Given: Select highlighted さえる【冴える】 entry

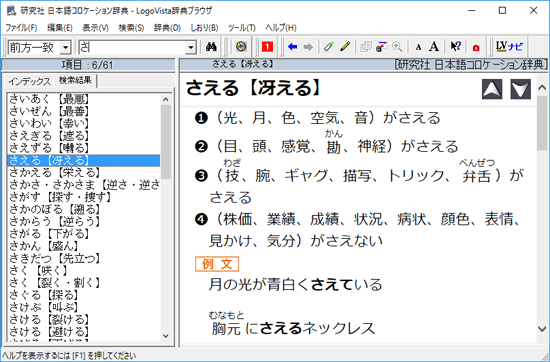Looking at the screenshot, I should click(84, 161).
